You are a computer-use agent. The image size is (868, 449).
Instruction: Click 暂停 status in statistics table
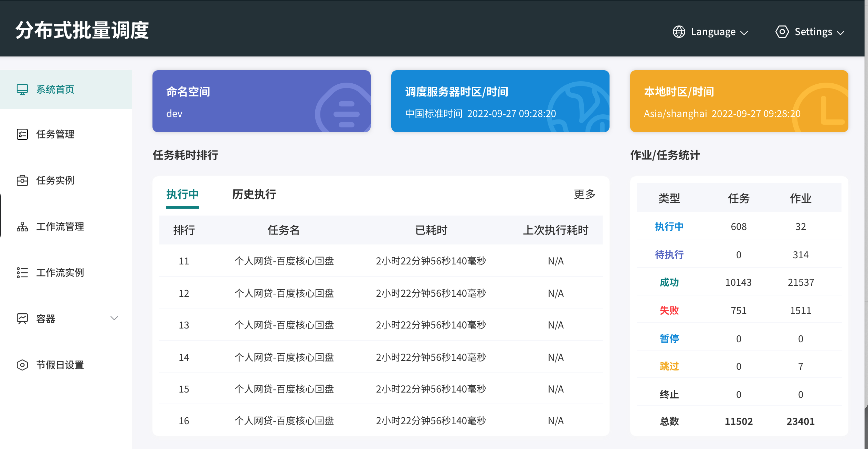(x=669, y=339)
